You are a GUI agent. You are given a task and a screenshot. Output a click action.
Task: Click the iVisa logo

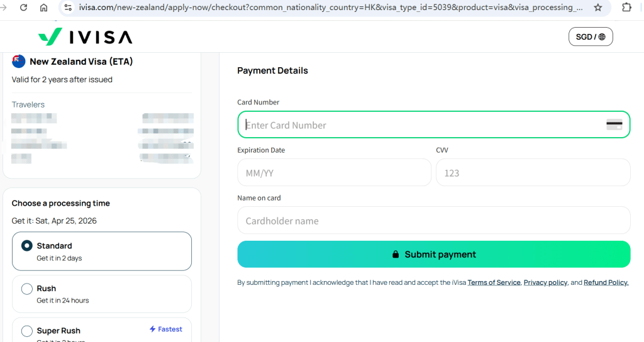coord(85,37)
